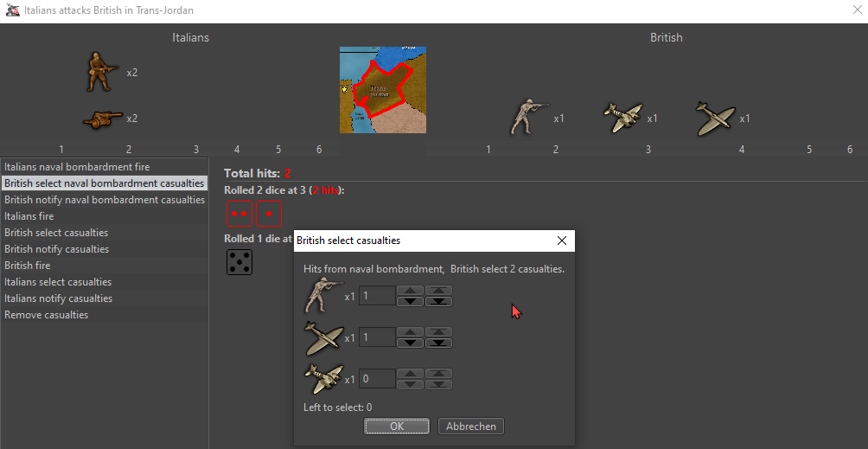This screenshot has height=449, width=868.
Task: Set fighter casualties to minimum
Action: pos(439,343)
